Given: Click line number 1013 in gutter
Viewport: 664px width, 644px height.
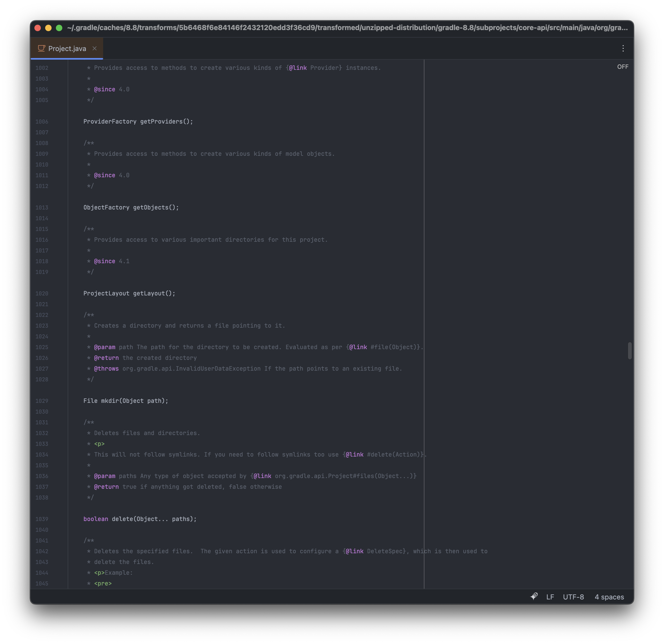Looking at the screenshot, I should pos(42,208).
